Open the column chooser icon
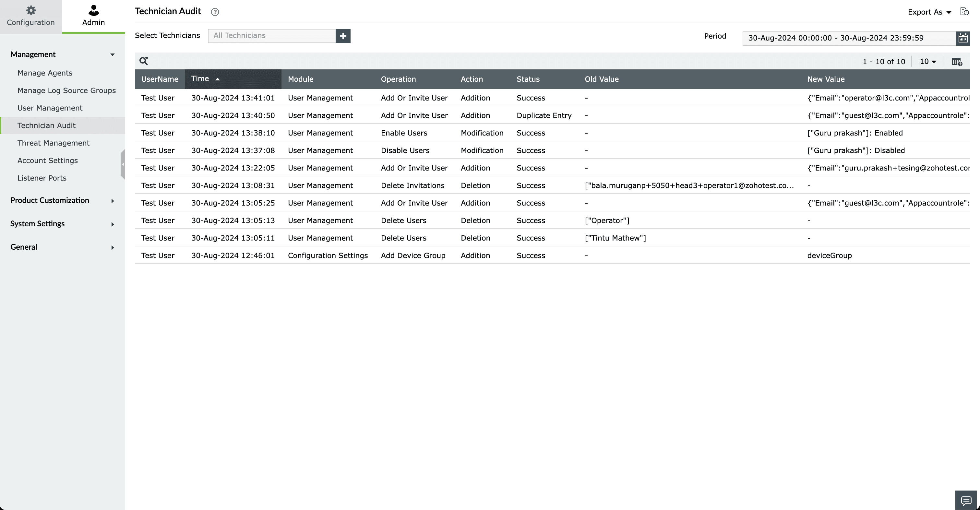 pyautogui.click(x=956, y=62)
